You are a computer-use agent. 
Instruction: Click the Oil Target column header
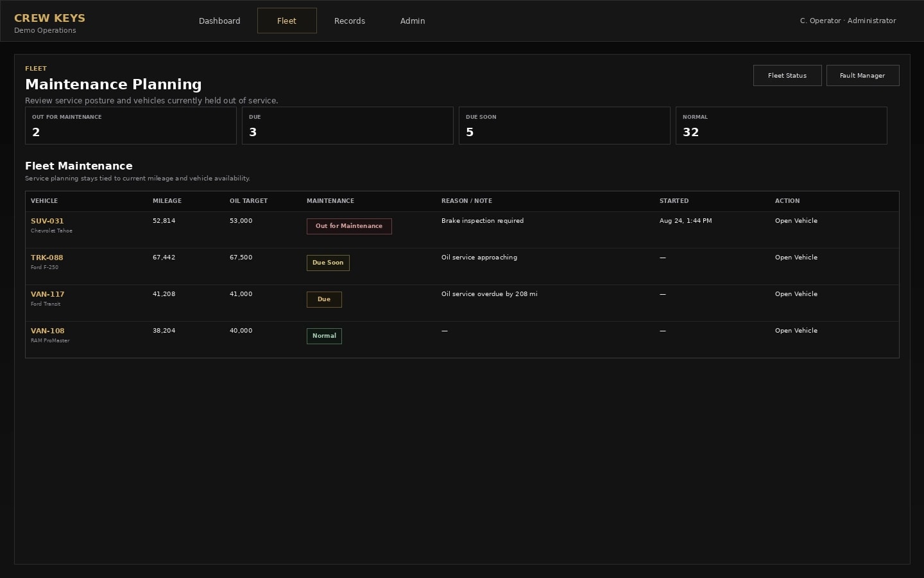(x=248, y=201)
